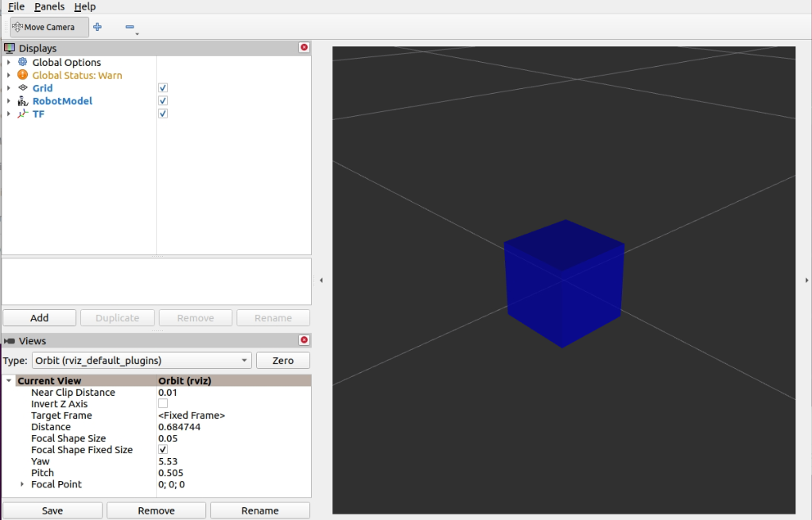
Task: Open the view Type dropdown
Action: (142, 360)
